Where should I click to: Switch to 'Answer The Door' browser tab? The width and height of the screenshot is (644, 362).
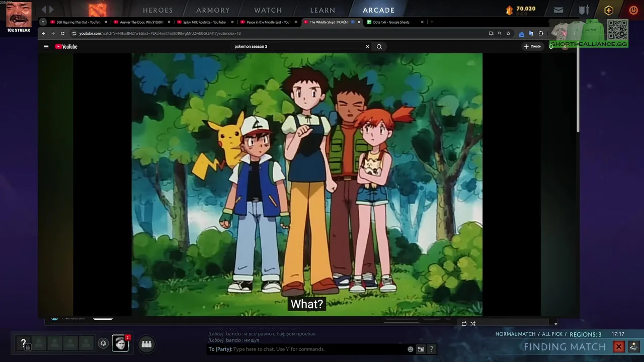click(141, 22)
